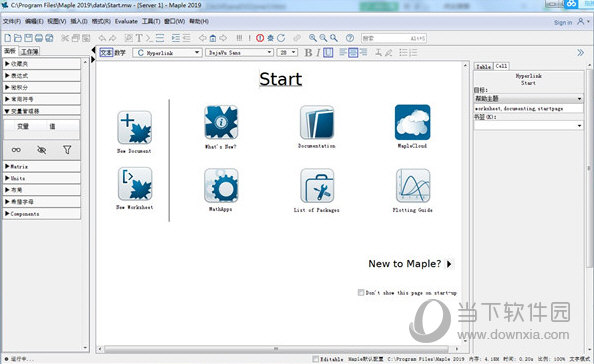
Task: Check Don't show this page on start-up
Action: click(361, 292)
